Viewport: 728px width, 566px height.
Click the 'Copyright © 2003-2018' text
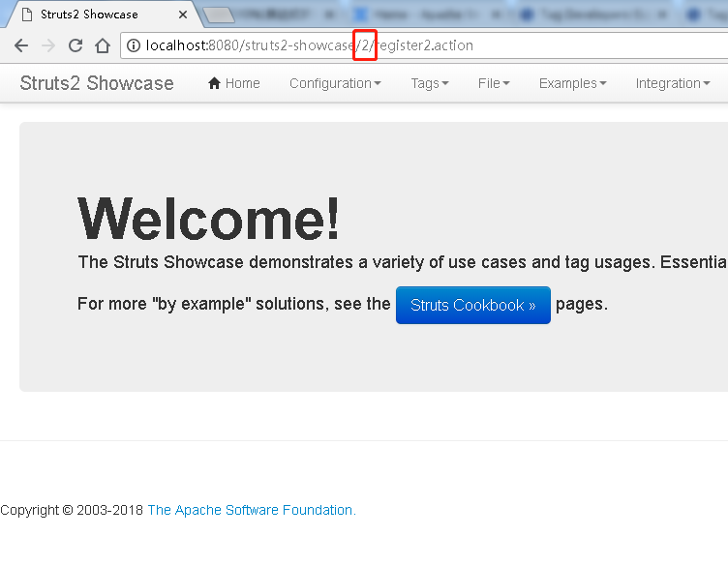pyautogui.click(x=72, y=510)
